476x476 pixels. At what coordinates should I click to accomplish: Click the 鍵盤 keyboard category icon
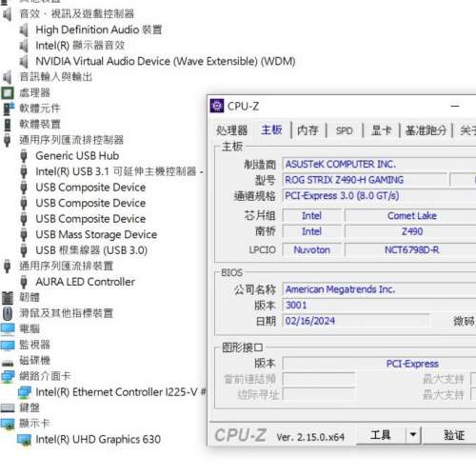point(8,408)
